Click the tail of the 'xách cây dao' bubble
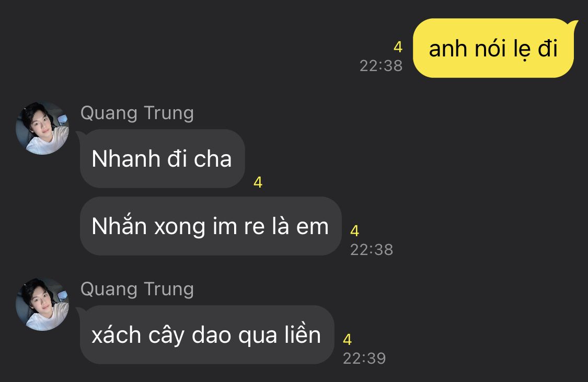The height and width of the screenshot is (382, 588). tap(79, 311)
